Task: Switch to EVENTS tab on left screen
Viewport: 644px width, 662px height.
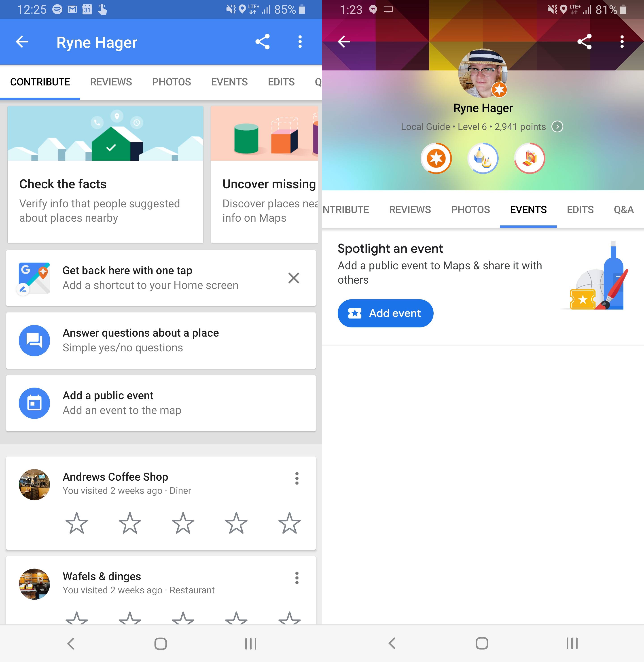Action: (229, 82)
